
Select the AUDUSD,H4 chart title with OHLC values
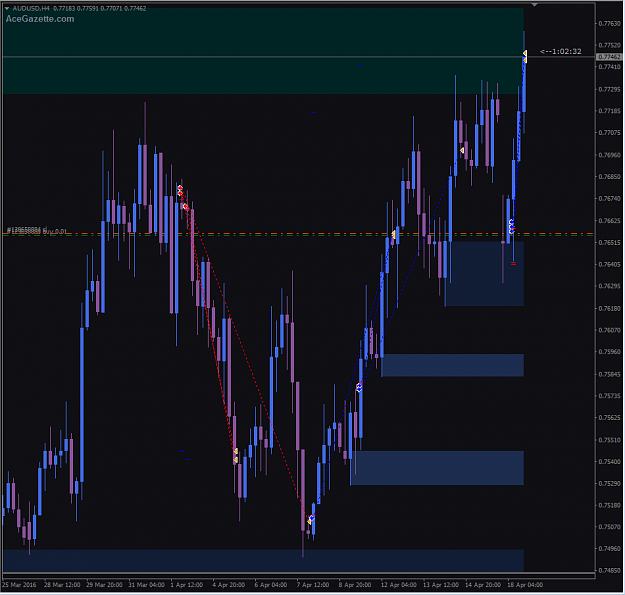pyautogui.click(x=79, y=8)
